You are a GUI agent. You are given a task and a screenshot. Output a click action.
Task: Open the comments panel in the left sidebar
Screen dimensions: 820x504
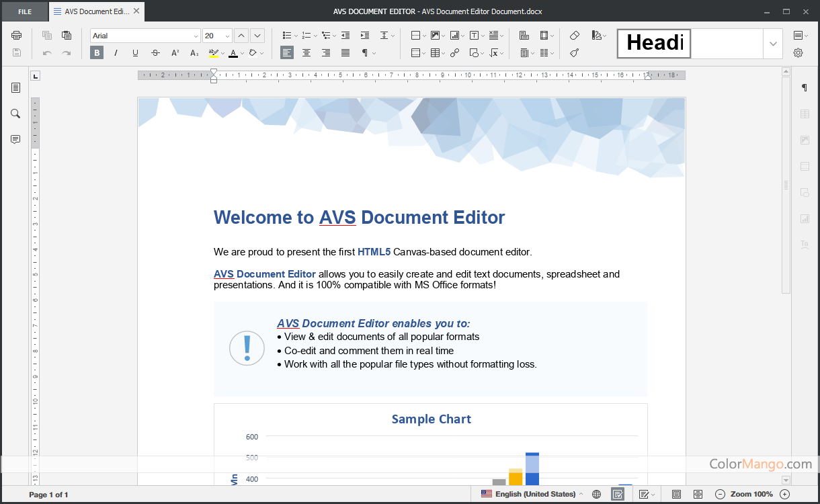click(15, 139)
